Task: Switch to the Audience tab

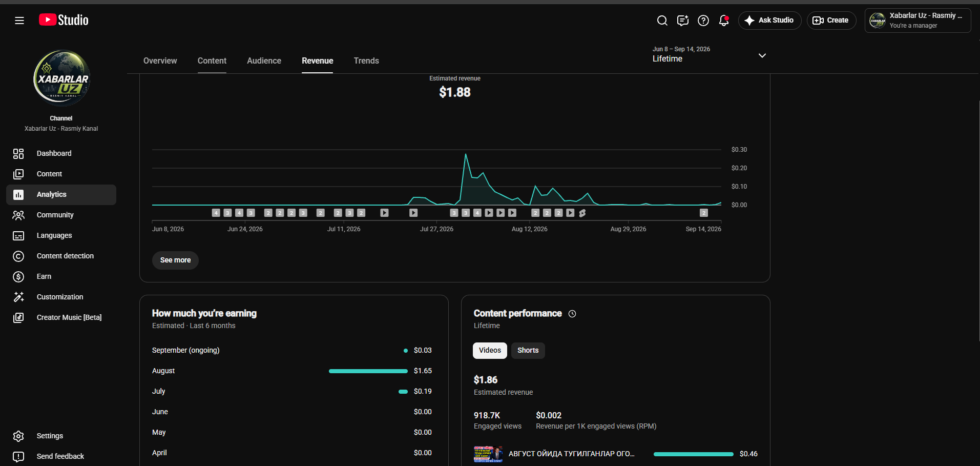Action: [264, 60]
